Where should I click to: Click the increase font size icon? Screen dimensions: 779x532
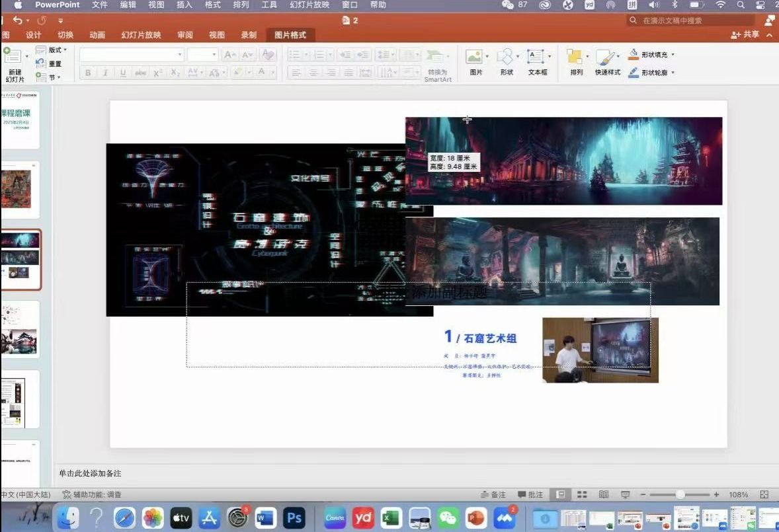pyautogui.click(x=229, y=55)
